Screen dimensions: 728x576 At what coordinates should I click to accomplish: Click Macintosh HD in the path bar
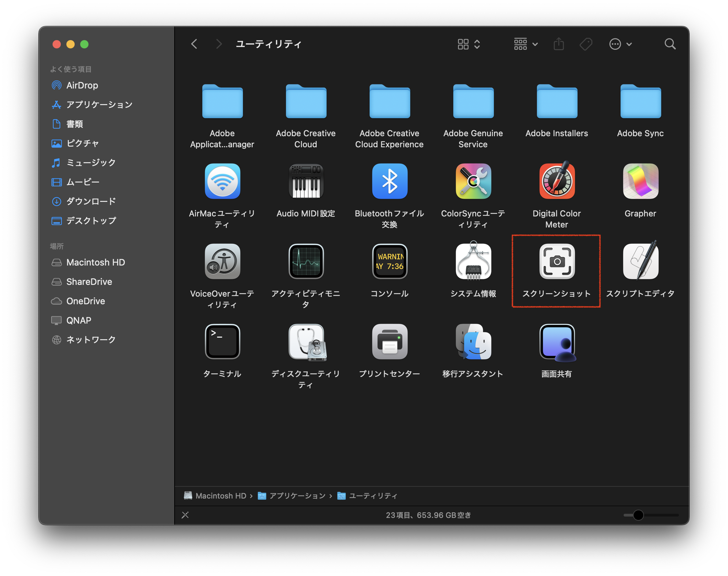pyautogui.click(x=215, y=495)
